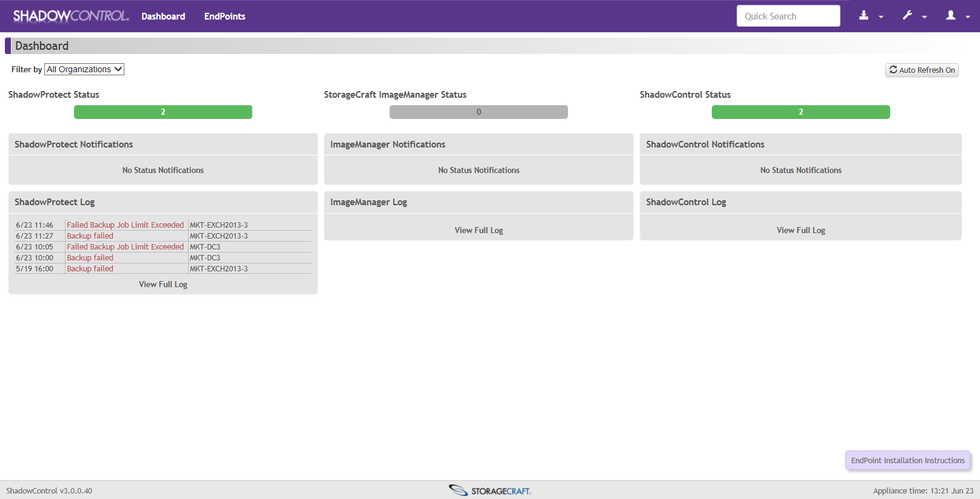Toggle the Auto Refresh On button
Image resolution: width=980 pixels, height=499 pixels.
[922, 70]
